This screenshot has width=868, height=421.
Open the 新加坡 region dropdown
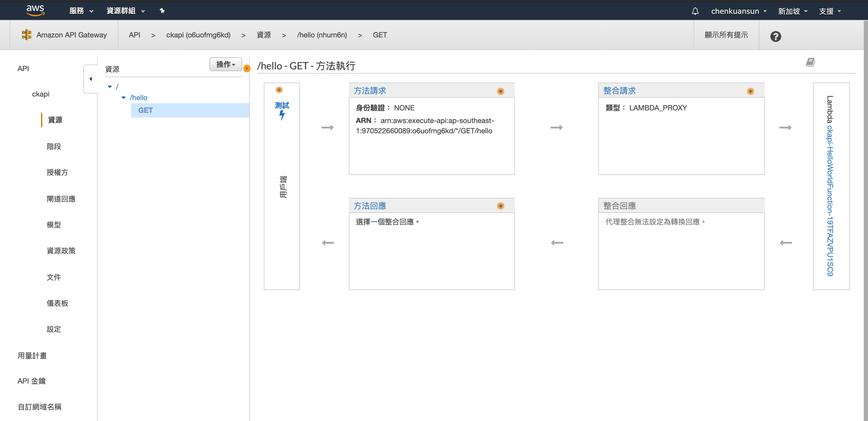[793, 11]
